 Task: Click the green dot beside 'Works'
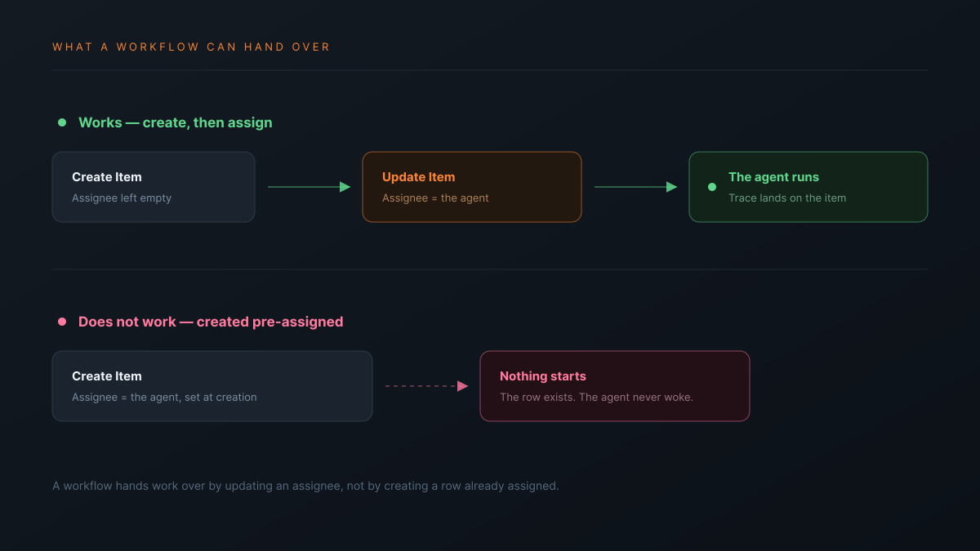coord(62,122)
